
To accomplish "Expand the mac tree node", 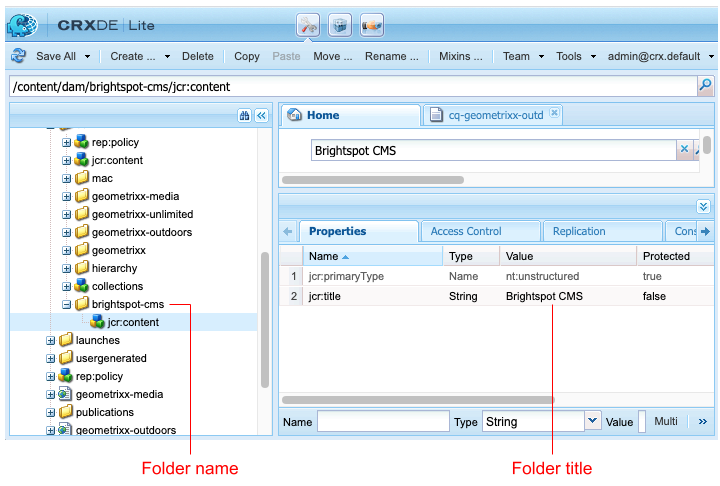I will pyautogui.click(x=67, y=178).
